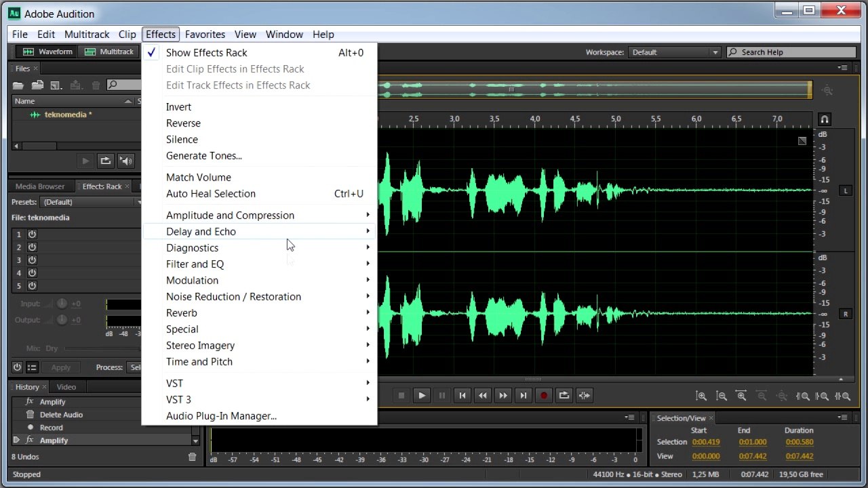
Task: Click the Selection Start time 0:00.419
Action: click(706, 442)
